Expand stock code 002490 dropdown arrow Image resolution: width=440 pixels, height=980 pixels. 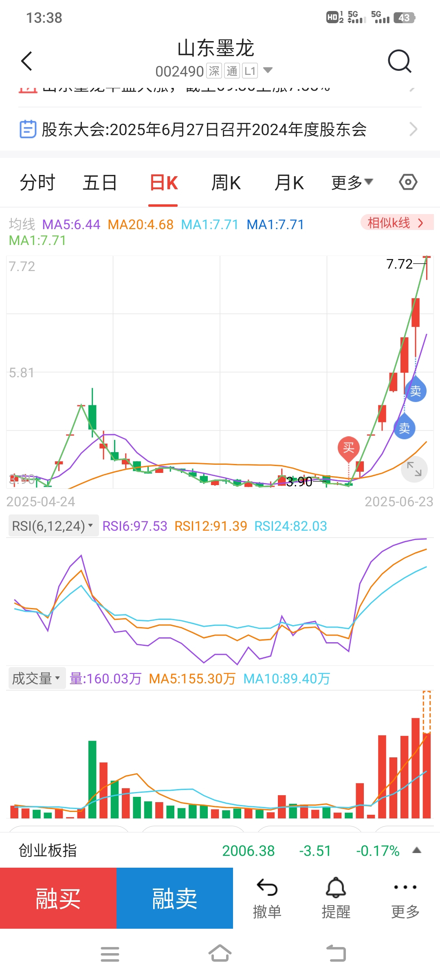[268, 70]
